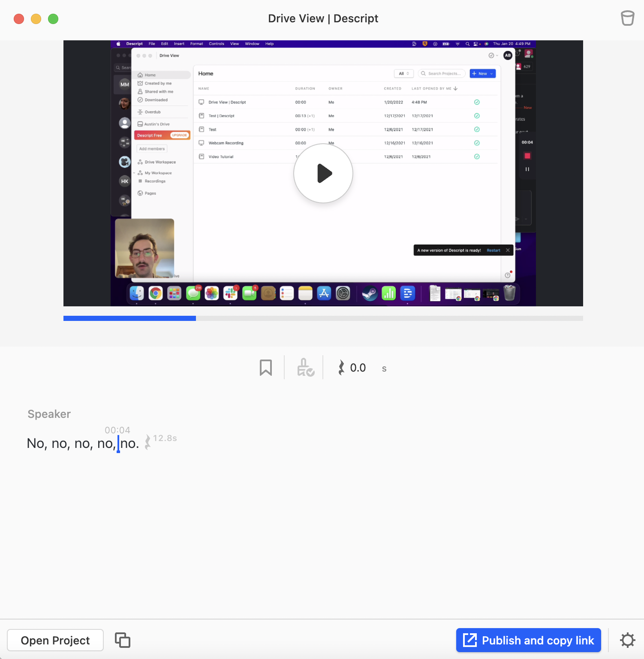Click the Publish and copy link button

528,640
